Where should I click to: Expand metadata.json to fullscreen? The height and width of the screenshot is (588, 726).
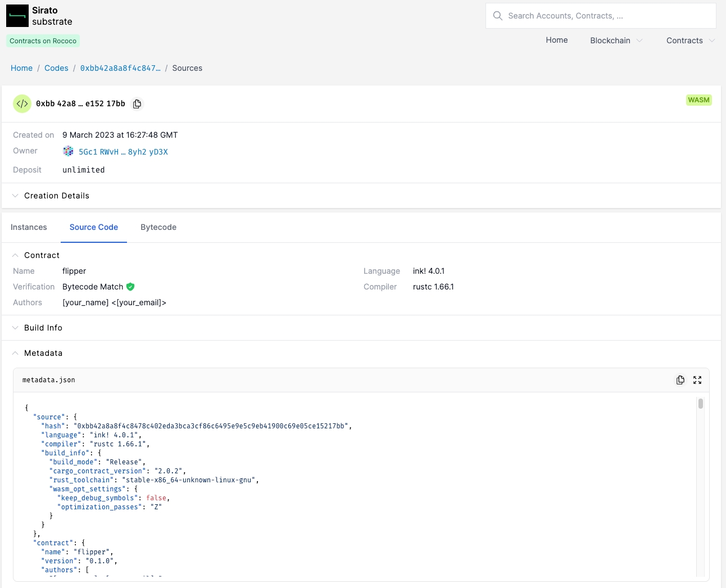697,380
